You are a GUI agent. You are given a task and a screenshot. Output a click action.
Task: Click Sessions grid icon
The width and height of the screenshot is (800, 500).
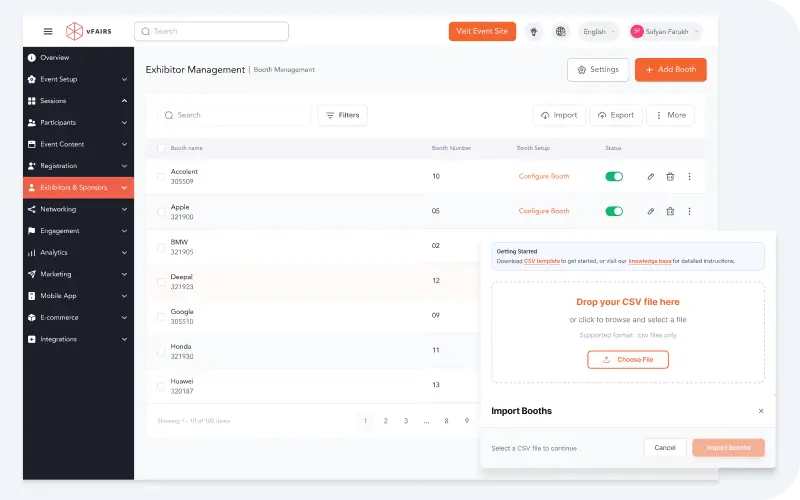point(32,101)
